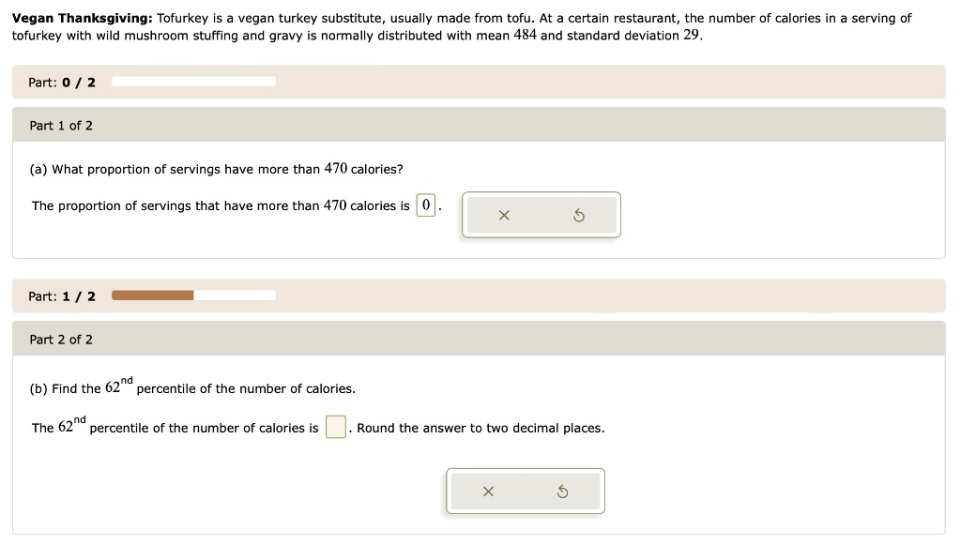Click the empty Part 0 / 2 progress bar
961x560 pixels.
coord(193,82)
